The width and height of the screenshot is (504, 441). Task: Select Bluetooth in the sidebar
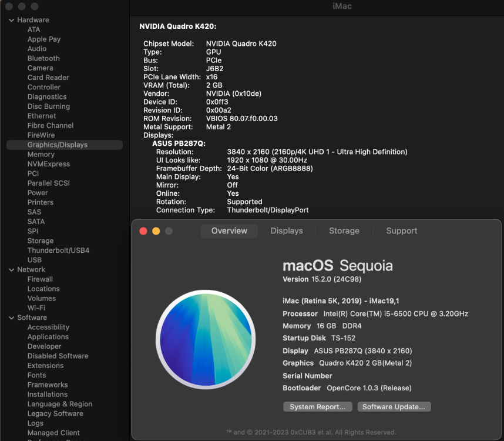(x=43, y=59)
